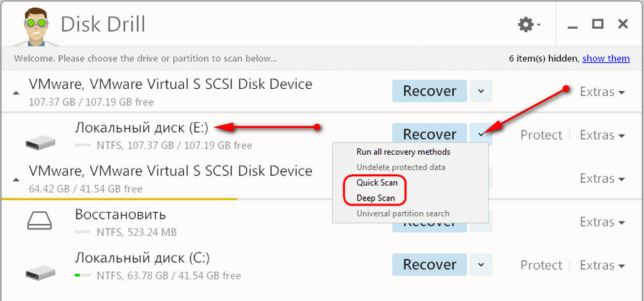
Task: Click Recover for Локальный диск (C:)
Action: pyautogui.click(x=429, y=264)
